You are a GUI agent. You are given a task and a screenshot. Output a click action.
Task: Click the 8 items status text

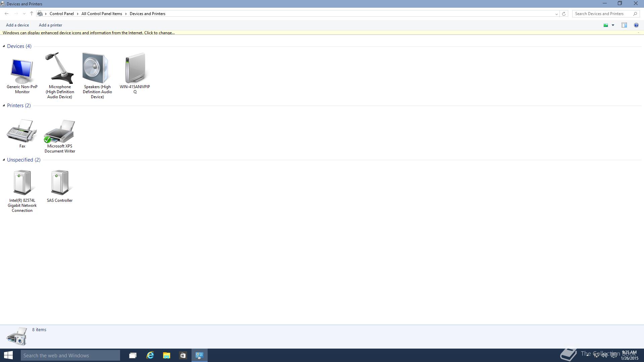(39, 330)
